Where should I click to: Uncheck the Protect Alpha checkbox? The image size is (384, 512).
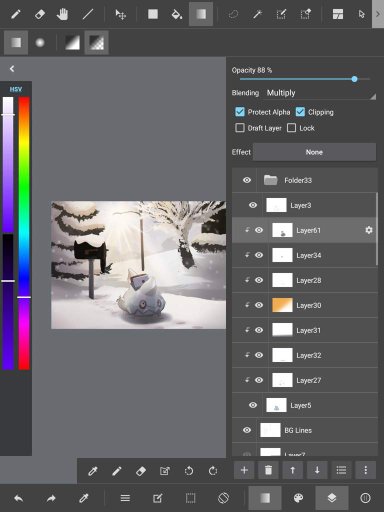click(240, 112)
